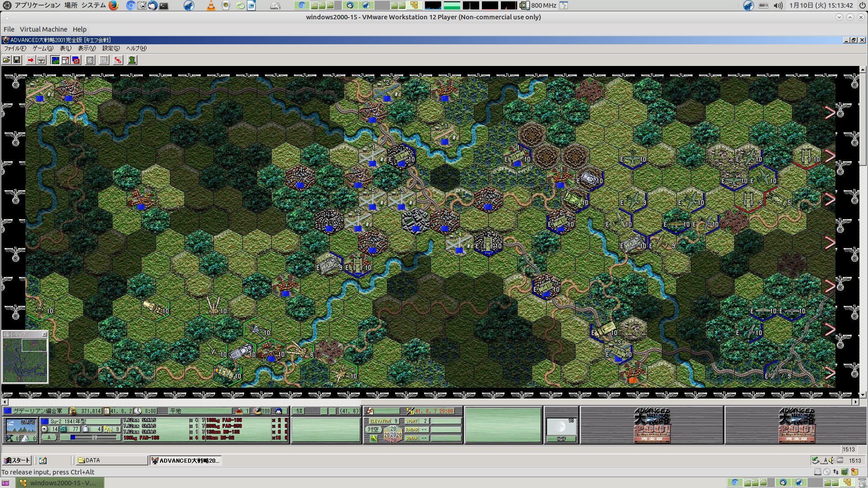Click the SIGHT label
Image resolution: width=868 pixels, height=488 pixels.
[x=412, y=421]
